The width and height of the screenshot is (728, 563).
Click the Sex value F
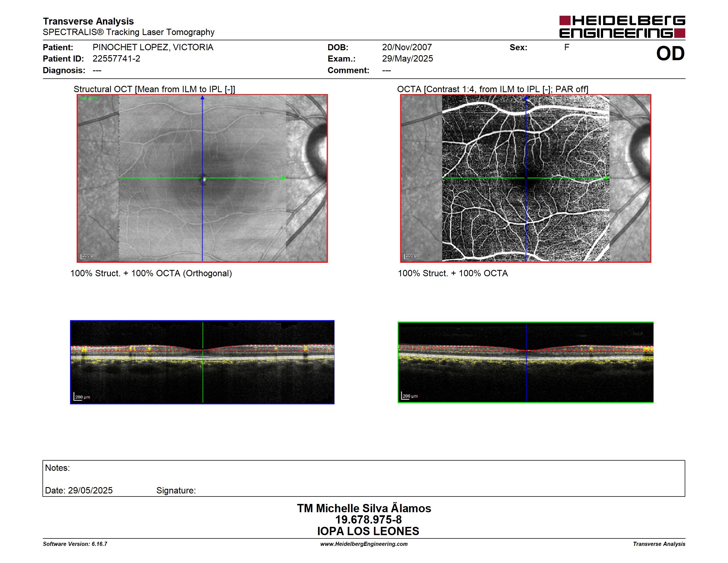(567, 47)
